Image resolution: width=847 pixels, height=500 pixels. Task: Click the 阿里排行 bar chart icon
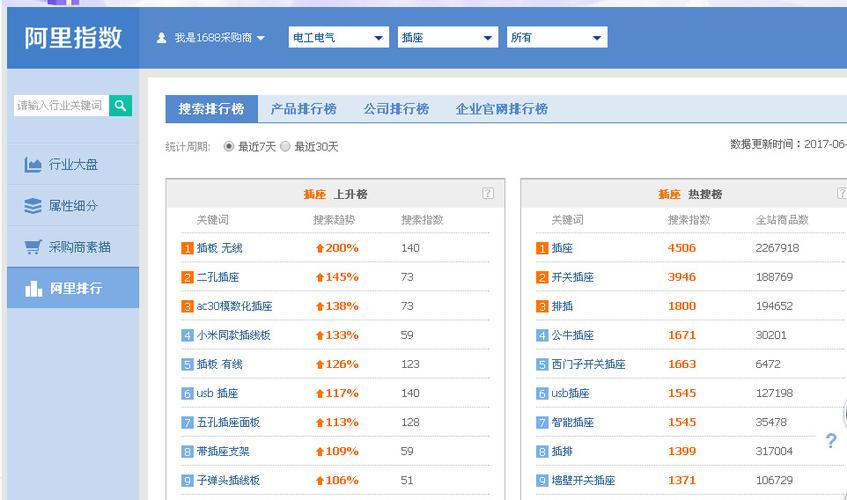tap(33, 288)
